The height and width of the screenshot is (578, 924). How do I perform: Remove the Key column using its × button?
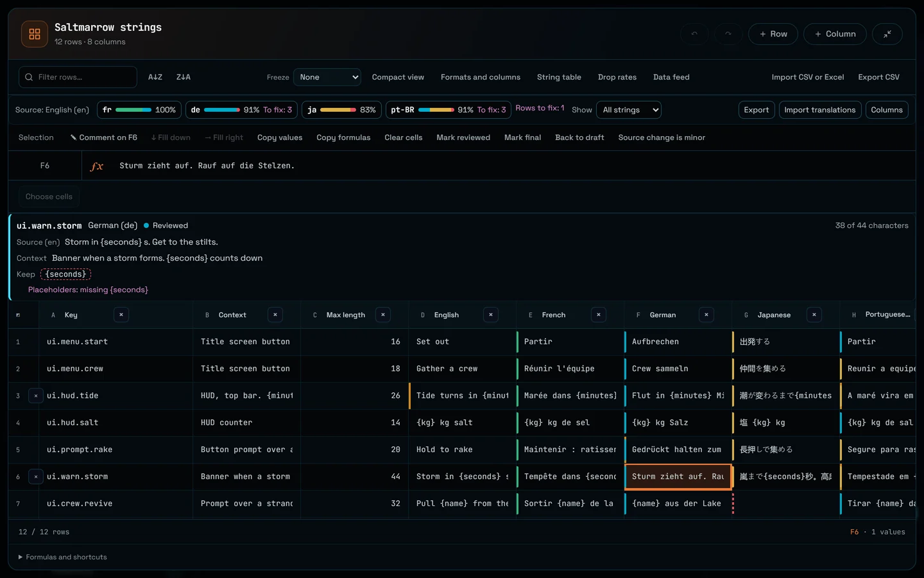(121, 315)
